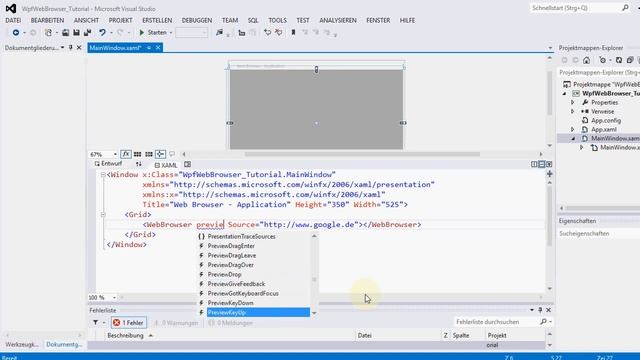640x360 pixels.
Task: Click collapse-all icon in Projektmappen-Explorer toolbar
Action: (630, 60)
